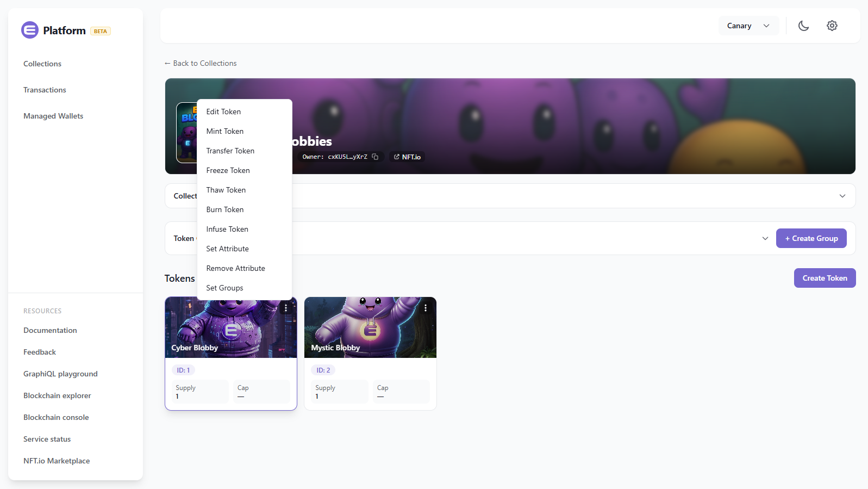Click the Enjin Platform logo icon
Viewport: 868px width, 489px height.
(30, 30)
